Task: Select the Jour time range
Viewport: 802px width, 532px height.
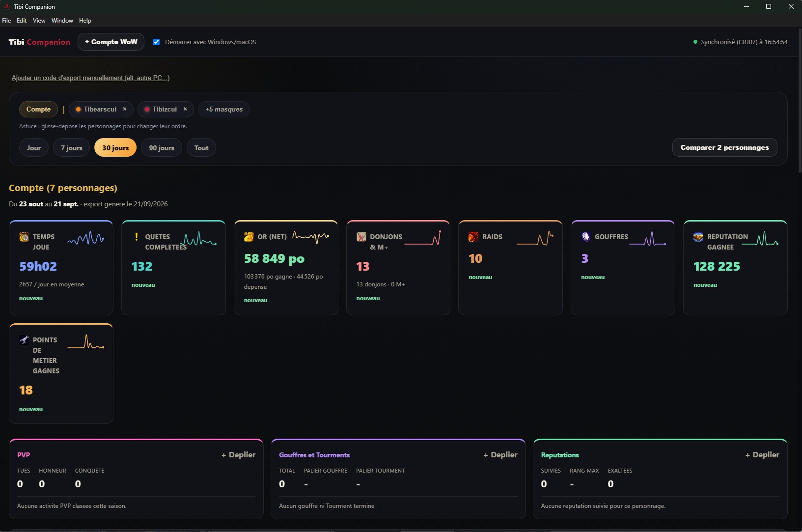Action: click(34, 148)
